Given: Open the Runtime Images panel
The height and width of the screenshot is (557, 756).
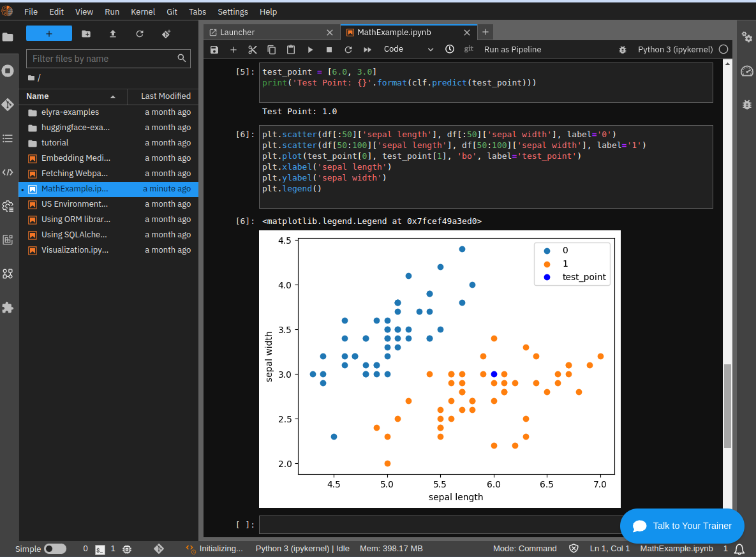Looking at the screenshot, I should click(8, 240).
